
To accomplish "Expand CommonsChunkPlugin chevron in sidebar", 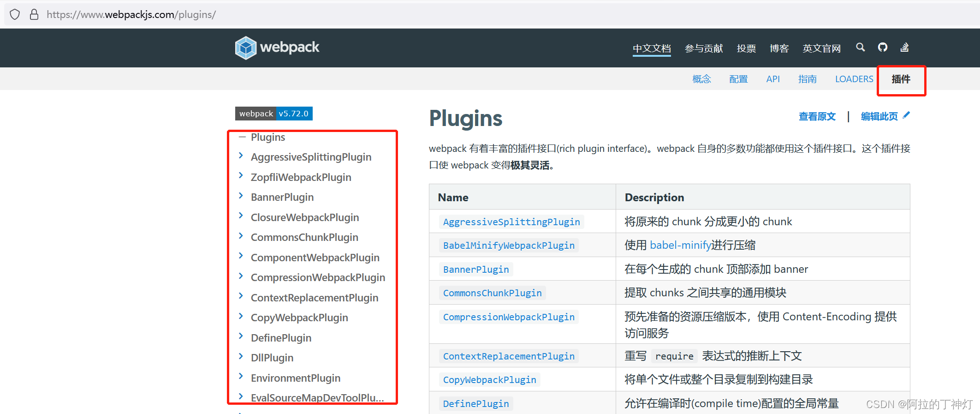I will coord(241,236).
